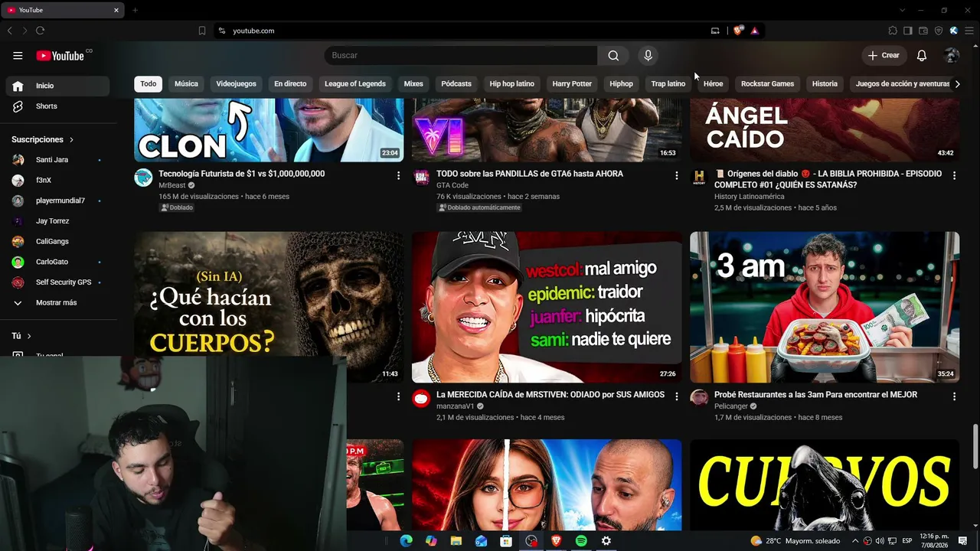Select the Rockstar Games chip
Viewport: 980px width, 551px height.
click(767, 84)
